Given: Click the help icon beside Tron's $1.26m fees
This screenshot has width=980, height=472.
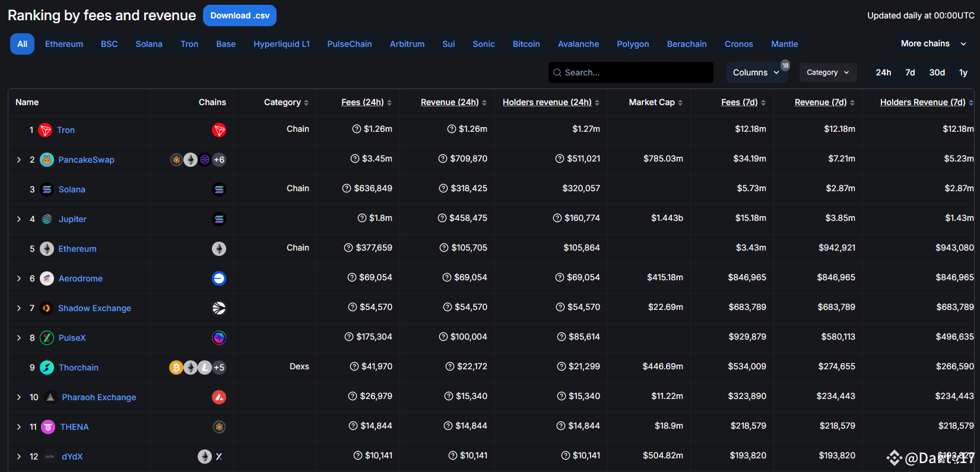Looking at the screenshot, I should (x=357, y=129).
